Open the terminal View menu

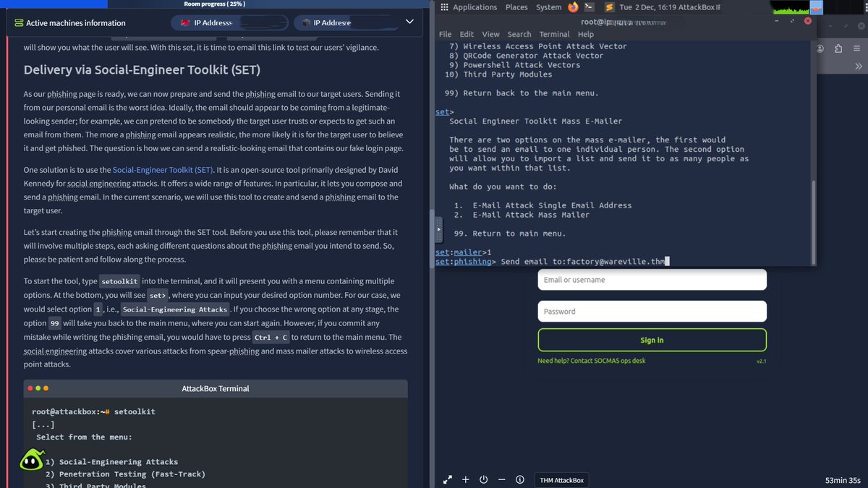[490, 34]
